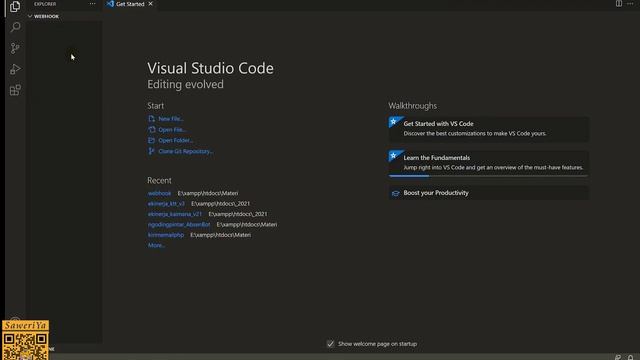640x360 pixels.
Task: Click the Open File icon in Start
Action: [151, 130]
